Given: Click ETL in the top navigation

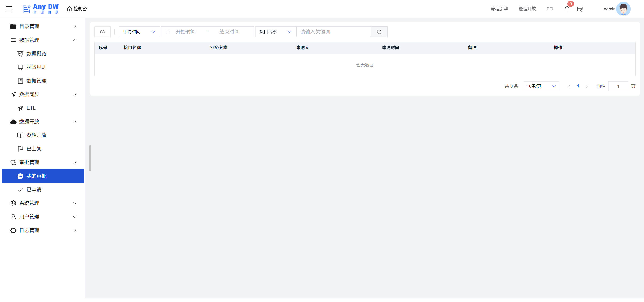Looking at the screenshot, I should tap(550, 9).
